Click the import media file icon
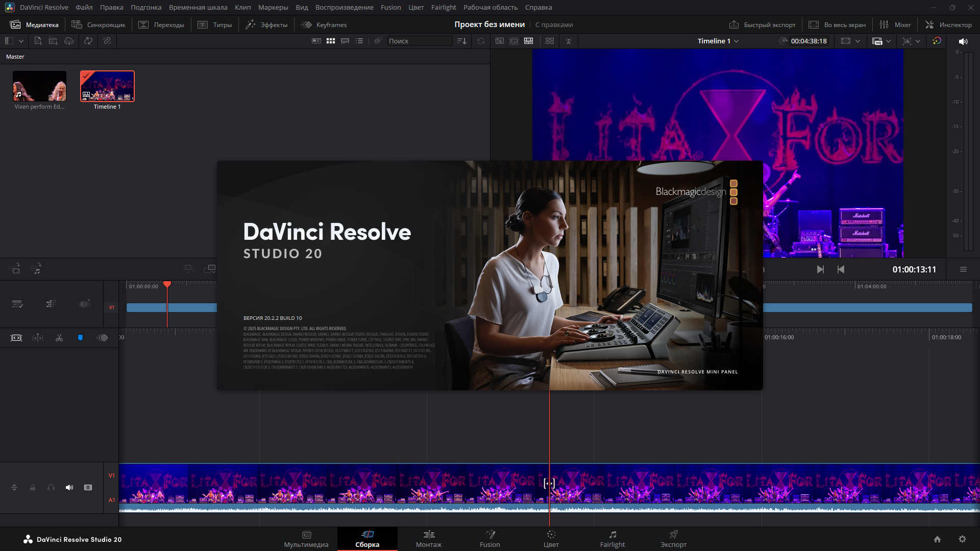The width and height of the screenshot is (980, 551). 38,41
